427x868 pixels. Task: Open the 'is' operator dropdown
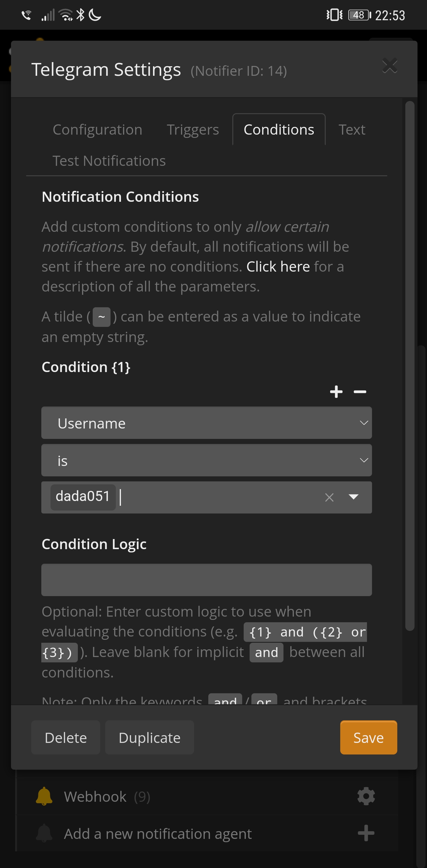(206, 460)
